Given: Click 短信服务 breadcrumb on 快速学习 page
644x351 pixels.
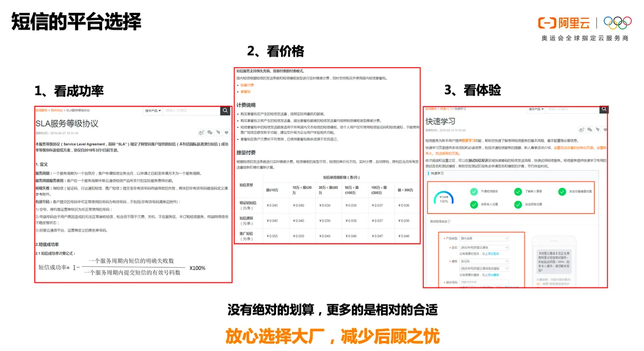Looking at the screenshot, I should (431, 109).
